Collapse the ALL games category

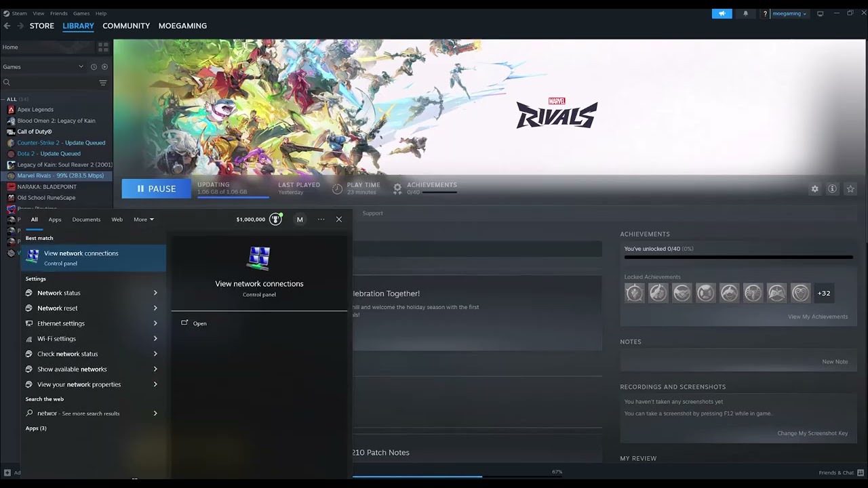tap(3, 99)
